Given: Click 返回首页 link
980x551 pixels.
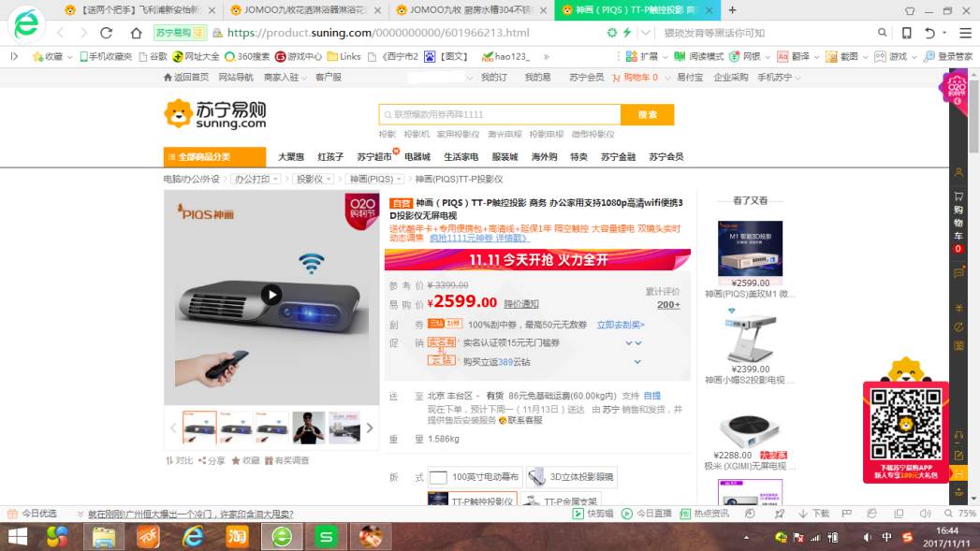Looking at the screenshot, I should 185,78.
